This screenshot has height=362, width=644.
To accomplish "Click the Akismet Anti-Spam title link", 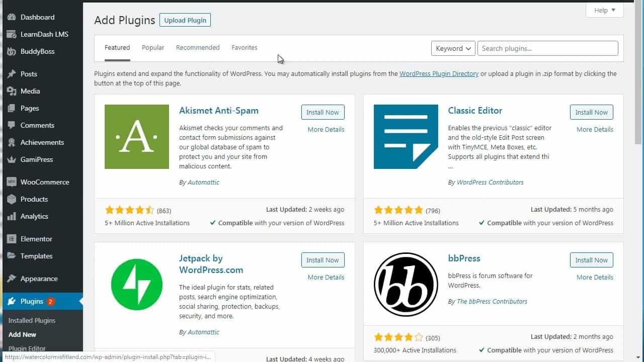I will tap(219, 111).
